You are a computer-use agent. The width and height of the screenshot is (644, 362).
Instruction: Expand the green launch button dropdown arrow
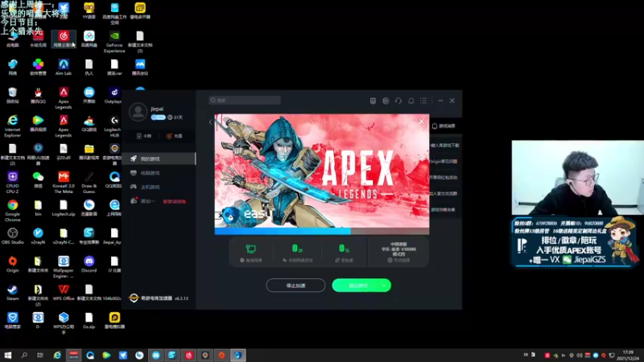(x=386, y=286)
